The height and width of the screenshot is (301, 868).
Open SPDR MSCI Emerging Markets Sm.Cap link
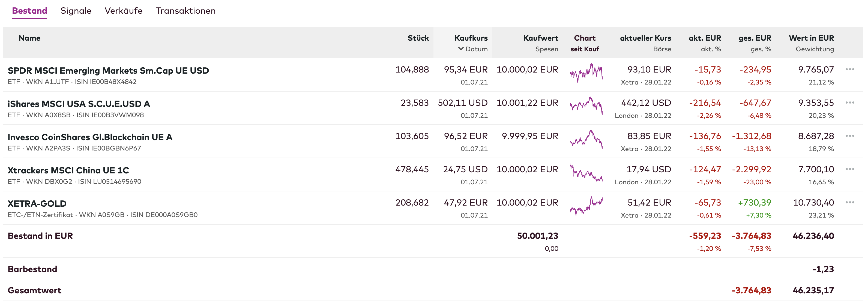coord(108,71)
